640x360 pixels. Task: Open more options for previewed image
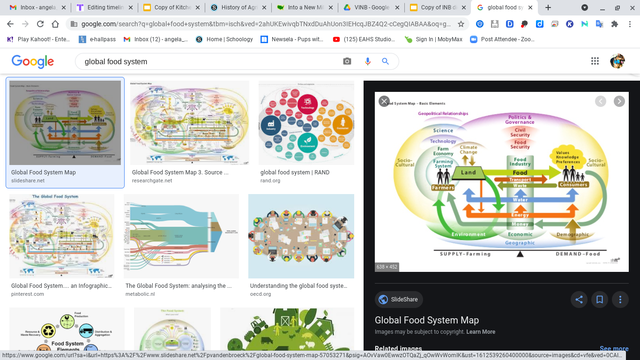click(x=620, y=299)
